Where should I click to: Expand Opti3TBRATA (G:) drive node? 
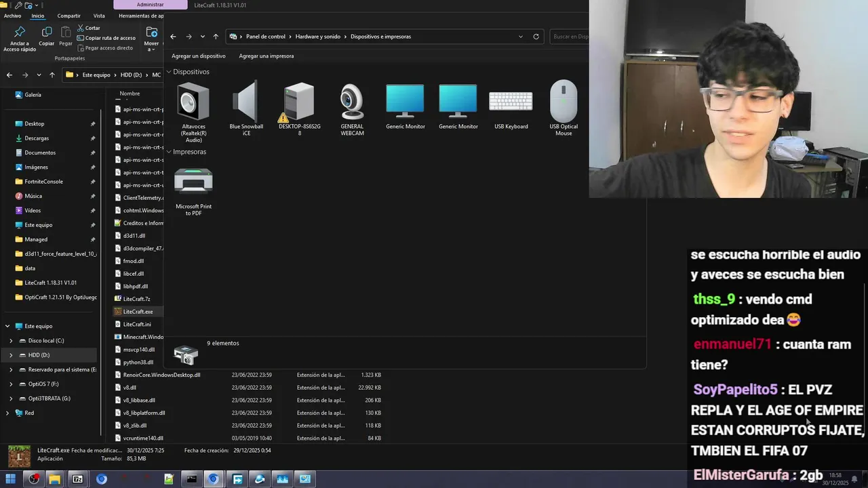click(10, 399)
